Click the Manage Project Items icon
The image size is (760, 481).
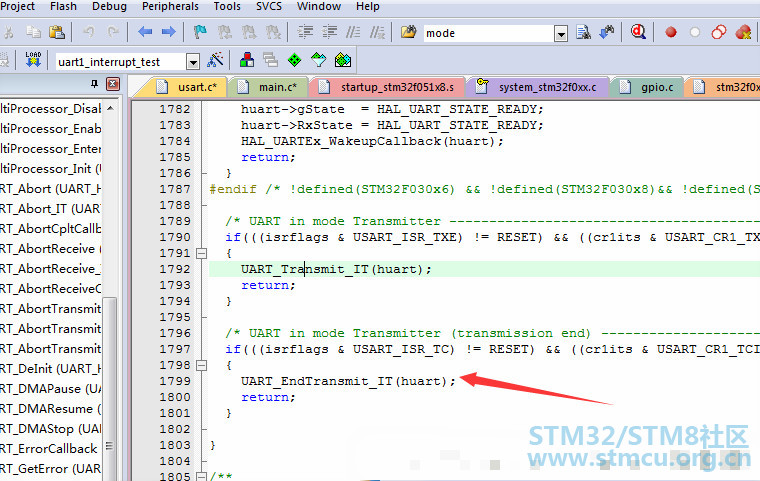coord(244,61)
